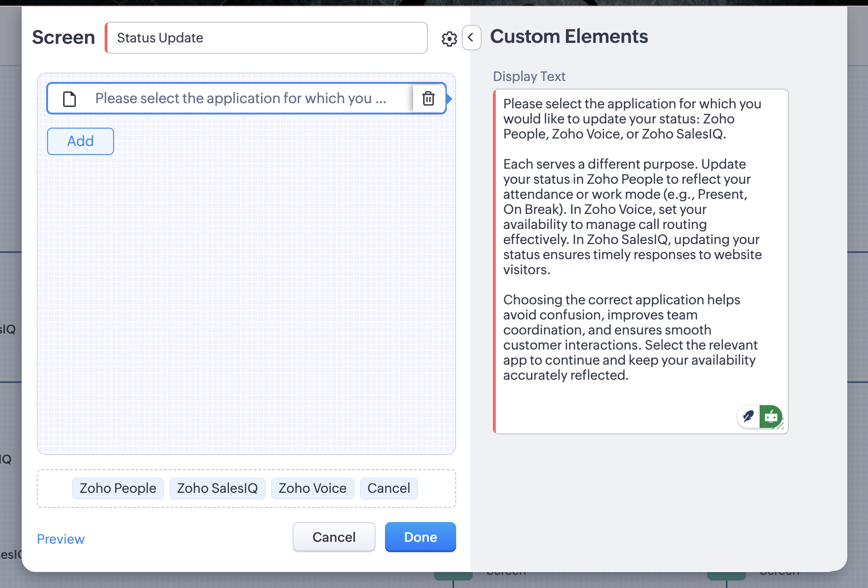Click the Custom Elements heading
The image size is (868, 588).
[569, 37]
